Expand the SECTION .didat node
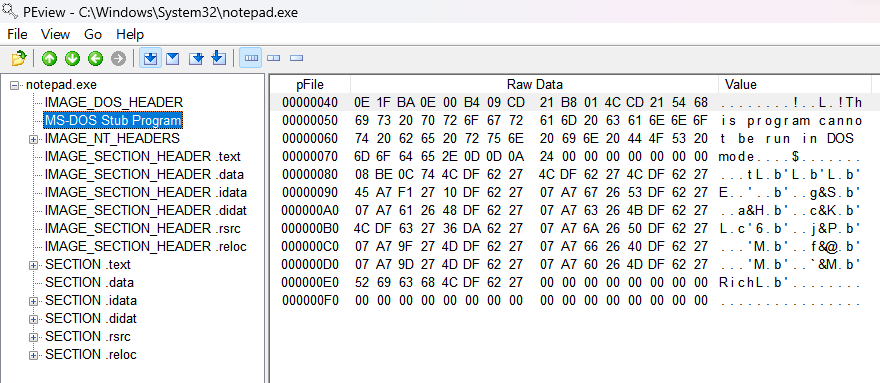The width and height of the screenshot is (880, 383). tap(34, 318)
